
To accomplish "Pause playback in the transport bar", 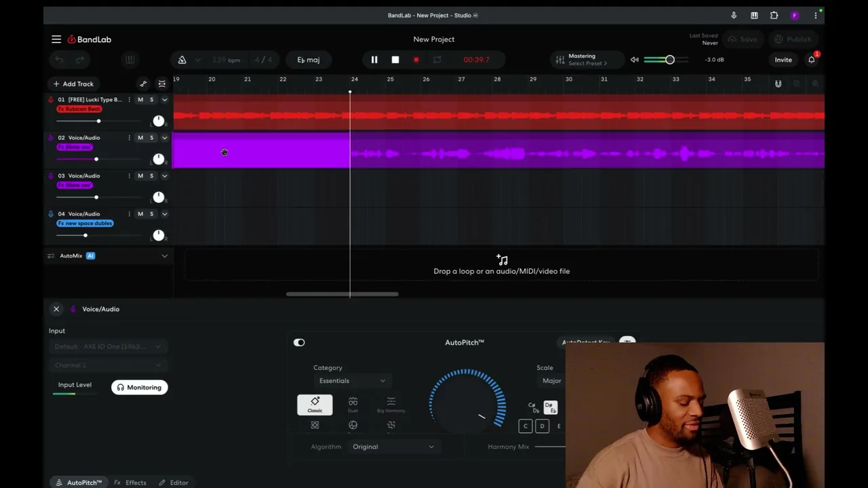I will (374, 60).
